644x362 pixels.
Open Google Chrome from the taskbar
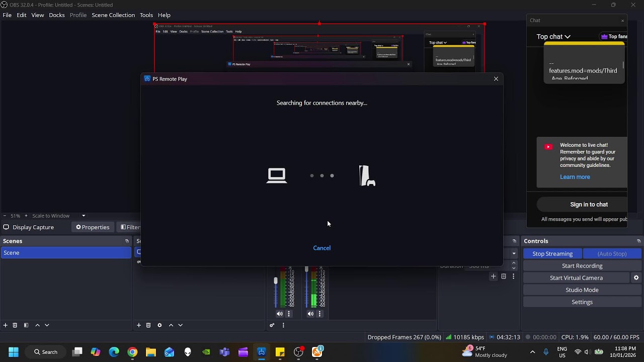point(132,352)
